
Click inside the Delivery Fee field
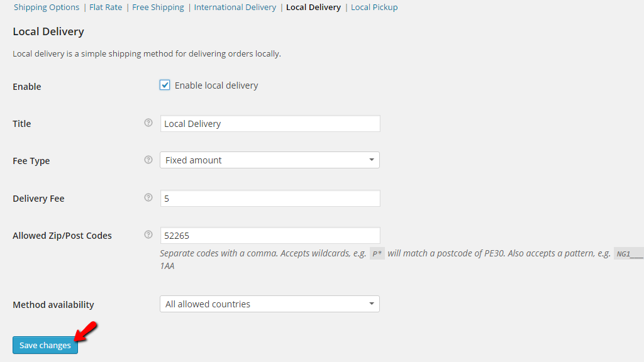269,197
